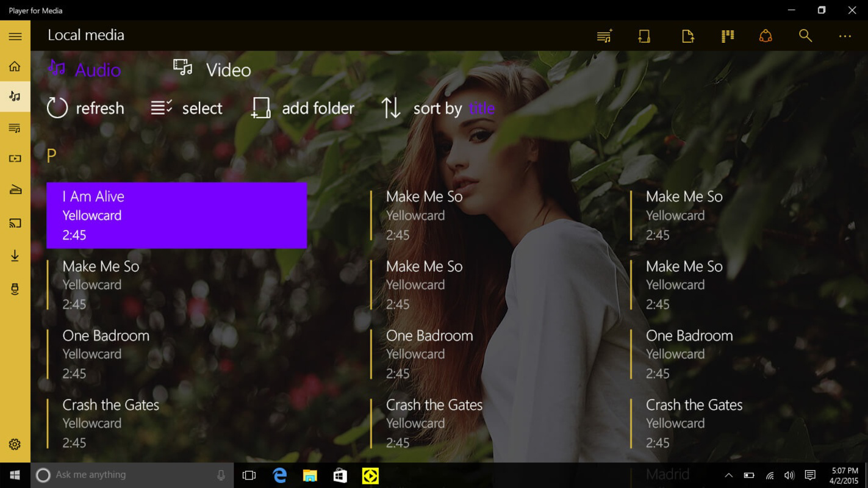This screenshot has width=868, height=488.
Task: Expand the more options ellipsis menu
Action: (x=845, y=37)
